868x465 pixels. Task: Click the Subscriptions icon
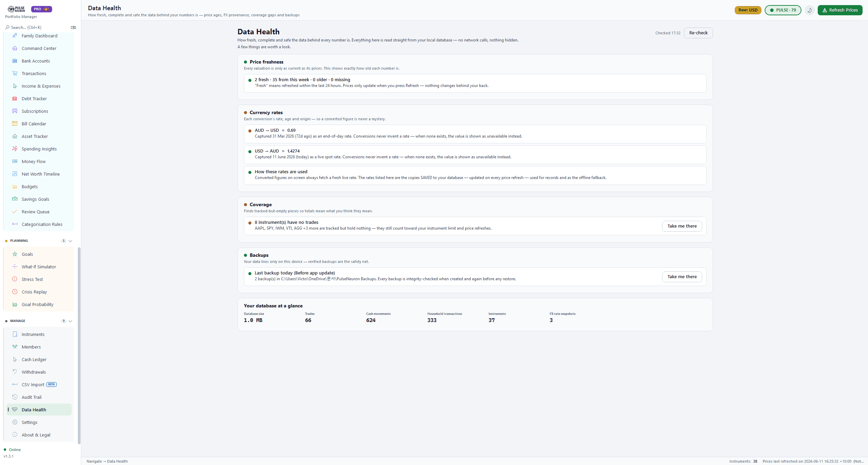15,111
